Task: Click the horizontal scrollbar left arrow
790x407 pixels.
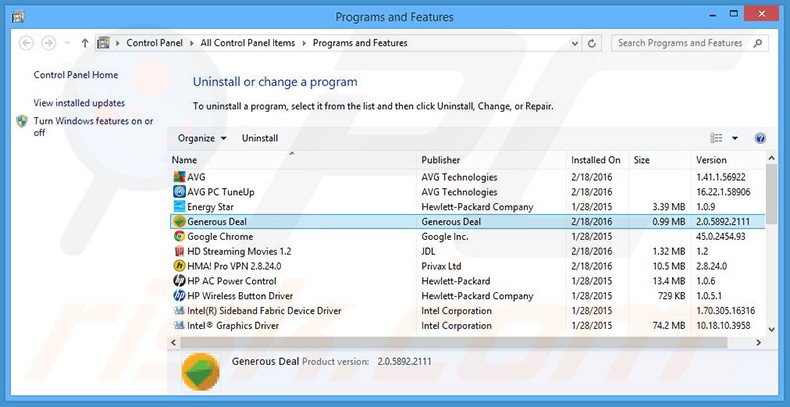Action: point(174,343)
